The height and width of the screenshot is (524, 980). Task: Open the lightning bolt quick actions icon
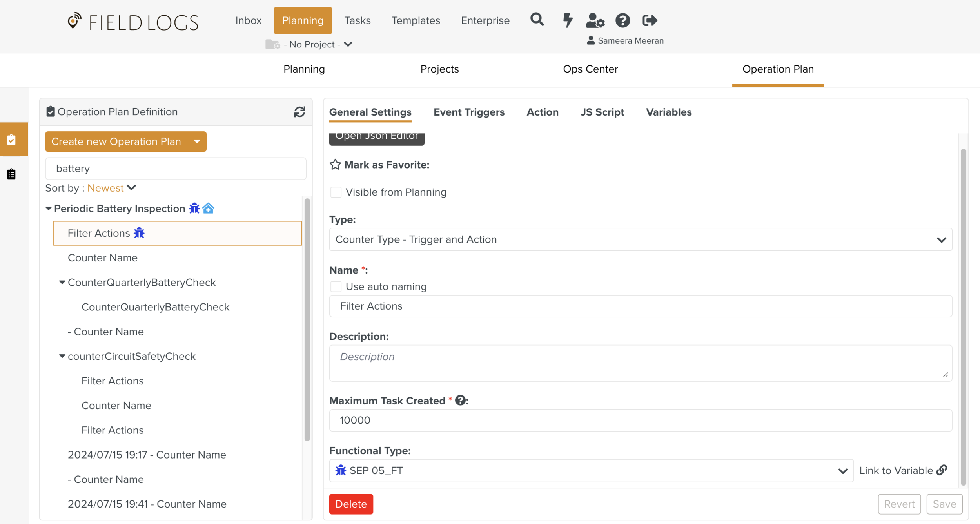pos(567,20)
